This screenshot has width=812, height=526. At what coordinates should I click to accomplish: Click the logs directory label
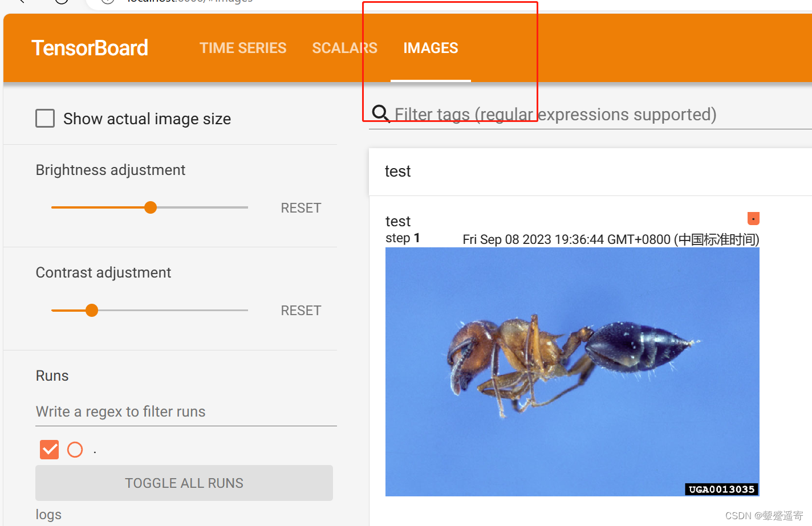(x=48, y=515)
